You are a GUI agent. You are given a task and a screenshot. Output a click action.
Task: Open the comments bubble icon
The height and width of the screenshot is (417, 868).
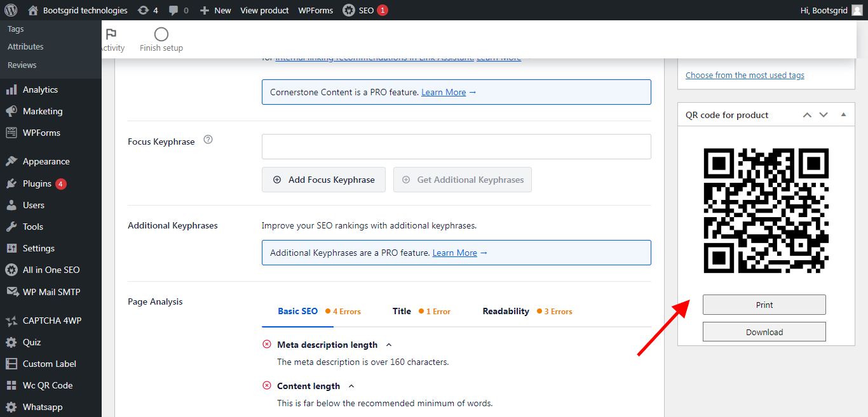(x=173, y=10)
